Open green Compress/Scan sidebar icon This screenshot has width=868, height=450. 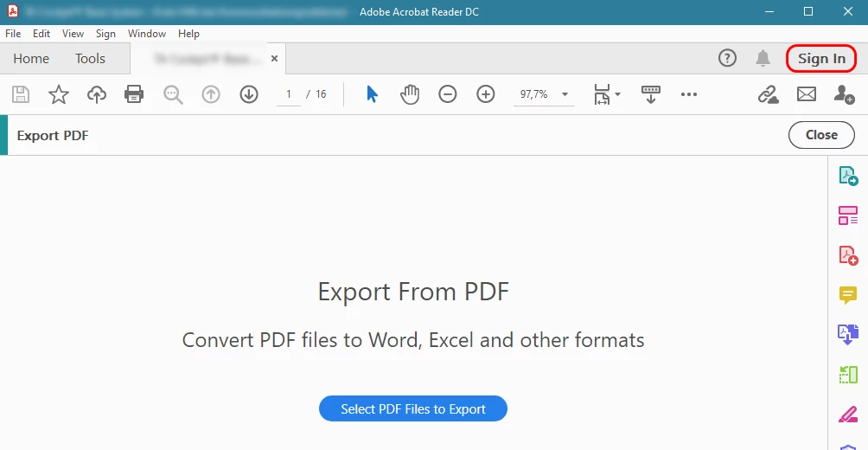pyautogui.click(x=848, y=375)
